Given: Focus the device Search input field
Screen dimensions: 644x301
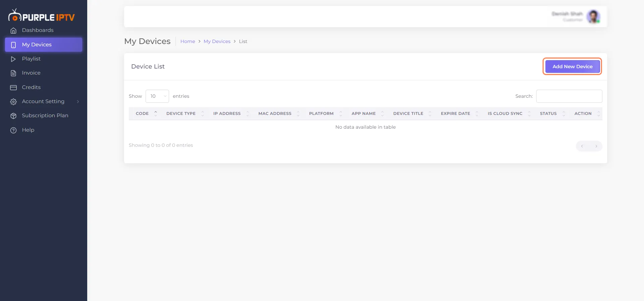Looking at the screenshot, I should click(569, 96).
